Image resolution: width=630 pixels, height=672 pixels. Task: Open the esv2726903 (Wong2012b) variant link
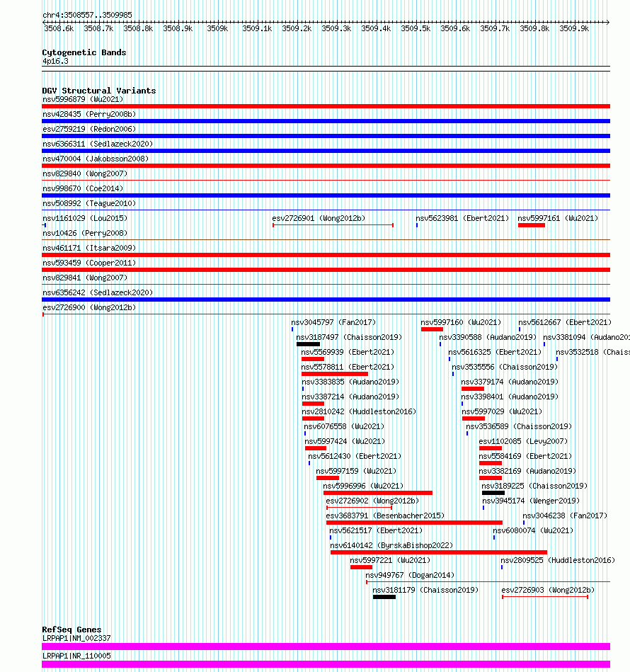point(548,590)
